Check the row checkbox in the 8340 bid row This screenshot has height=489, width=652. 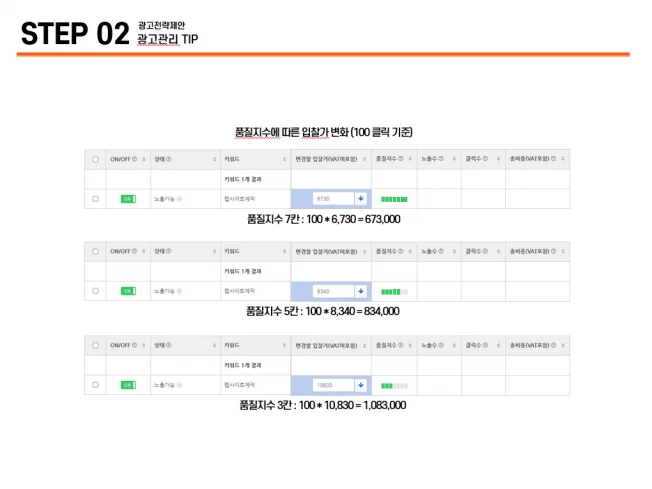[x=95, y=291]
